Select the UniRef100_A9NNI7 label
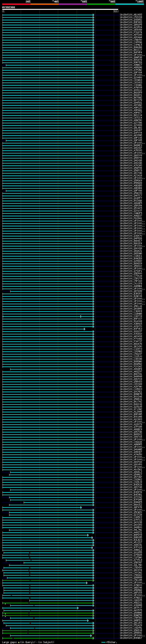The width and height of the screenshot is (146, 644). point(131,65)
